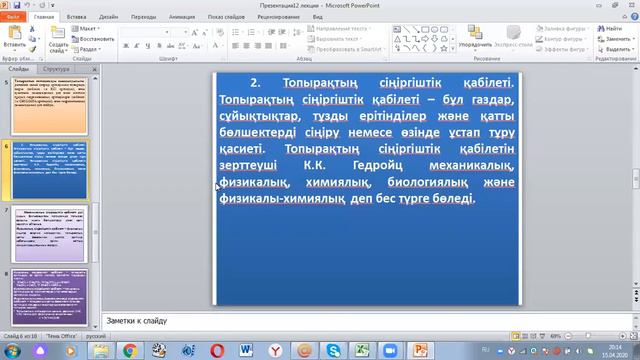The image size is (640, 360).
Task: Align paragraph text left
Action: pos(236,46)
